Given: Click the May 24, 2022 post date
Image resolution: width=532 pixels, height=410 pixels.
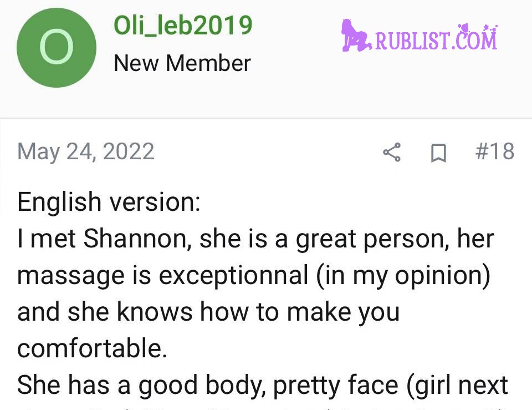Looking at the screenshot, I should (86, 151).
